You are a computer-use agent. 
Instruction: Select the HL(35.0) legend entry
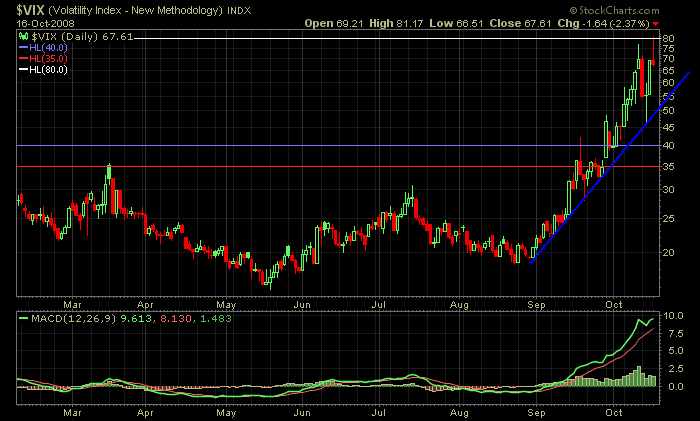[x=43, y=58]
